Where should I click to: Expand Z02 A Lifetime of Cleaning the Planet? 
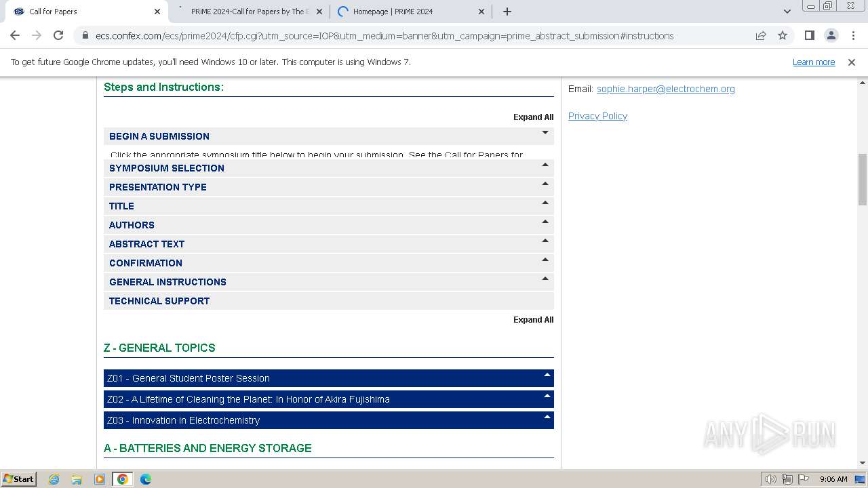[329, 399]
